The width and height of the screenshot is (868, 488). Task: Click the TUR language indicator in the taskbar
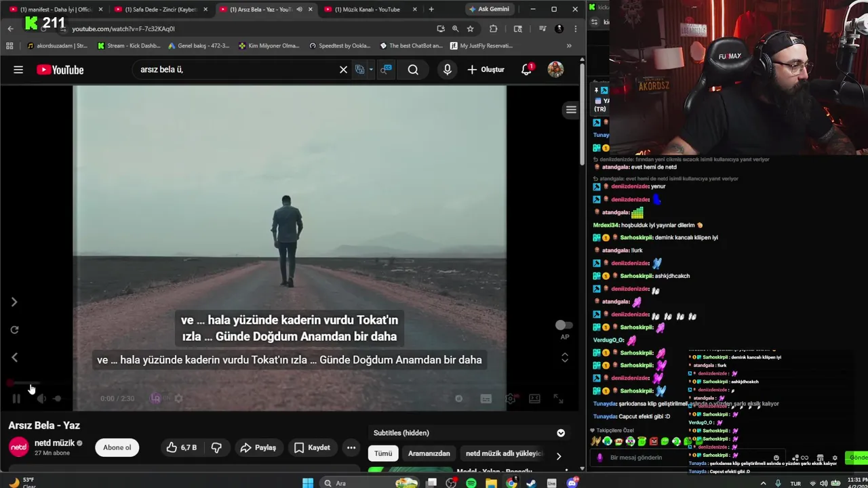click(797, 483)
